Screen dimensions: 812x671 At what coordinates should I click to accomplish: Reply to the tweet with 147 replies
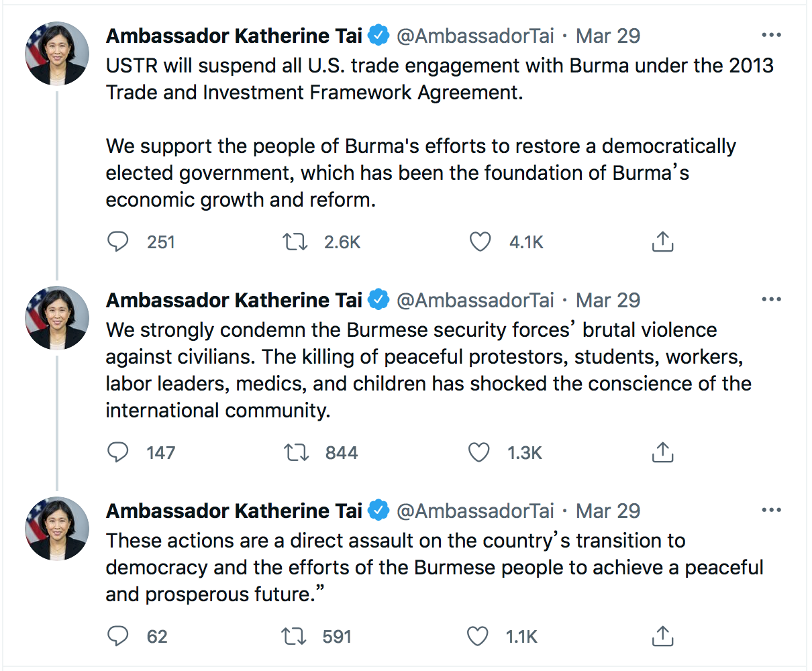[118, 452]
